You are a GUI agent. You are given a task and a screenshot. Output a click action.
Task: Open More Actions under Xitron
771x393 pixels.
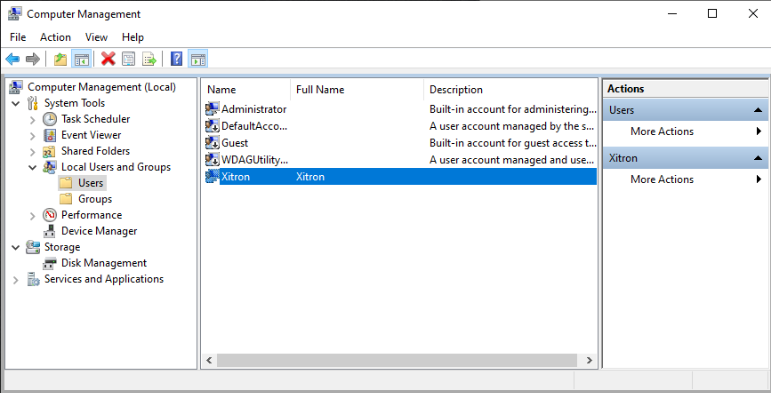coord(662,179)
